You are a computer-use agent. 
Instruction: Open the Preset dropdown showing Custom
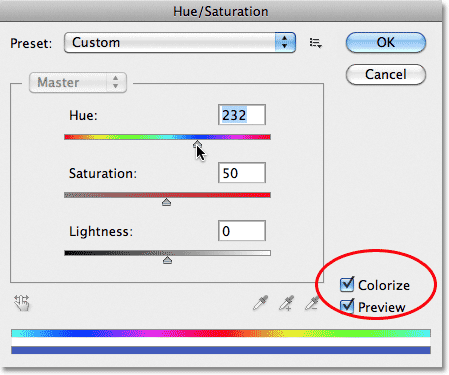point(180,42)
